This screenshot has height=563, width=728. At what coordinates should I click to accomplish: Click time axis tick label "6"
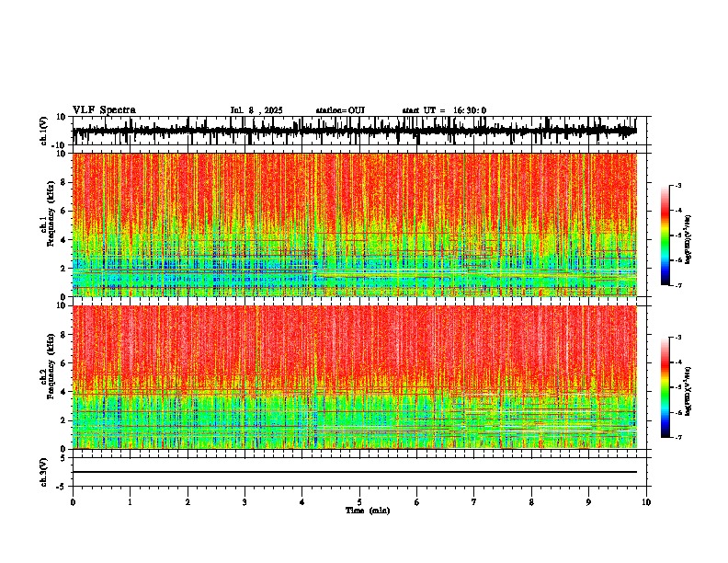point(417,502)
